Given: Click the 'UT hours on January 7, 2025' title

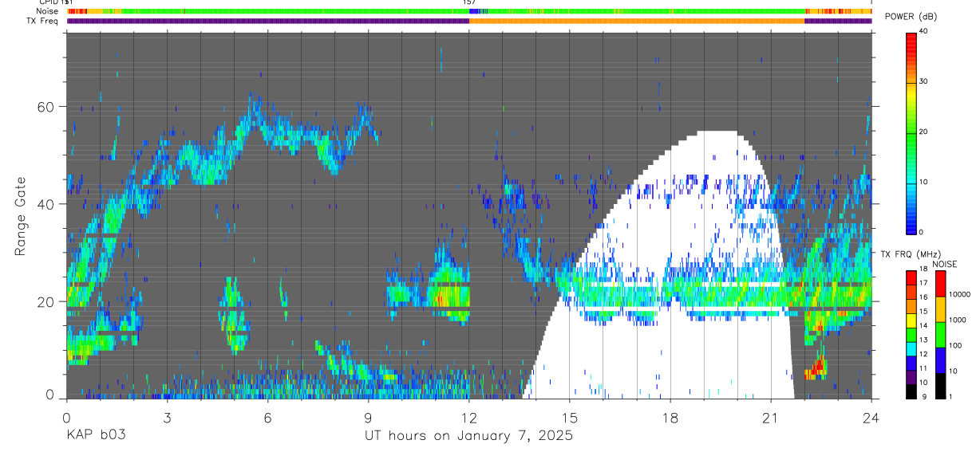Looking at the screenshot, I should 468,436.
